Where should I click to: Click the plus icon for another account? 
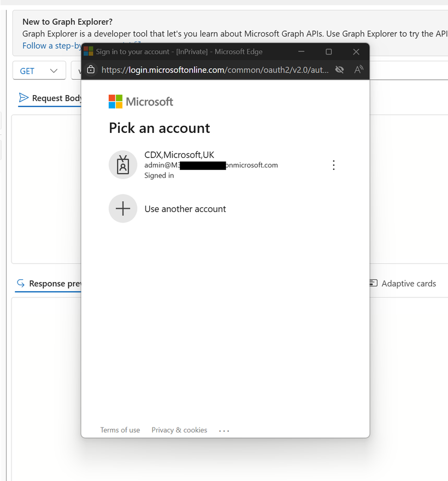[123, 209]
